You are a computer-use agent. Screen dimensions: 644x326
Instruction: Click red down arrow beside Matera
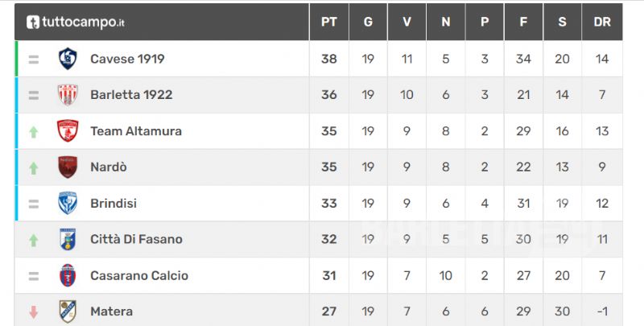34,312
